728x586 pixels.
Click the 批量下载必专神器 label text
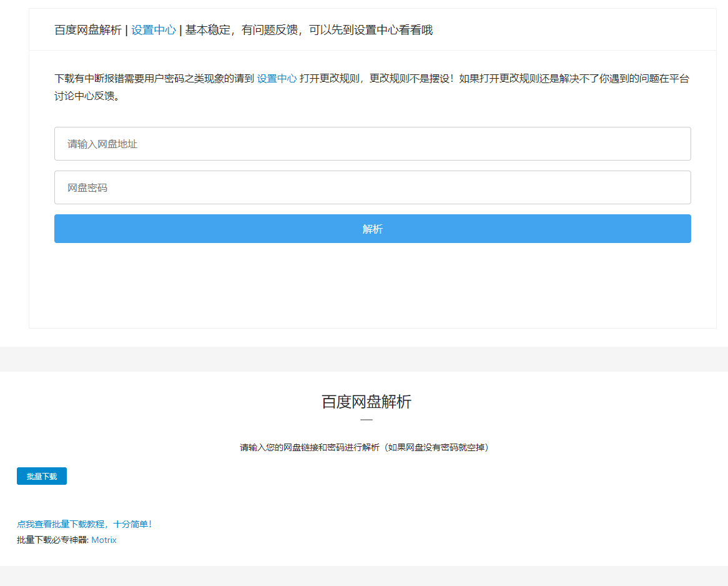[52, 540]
